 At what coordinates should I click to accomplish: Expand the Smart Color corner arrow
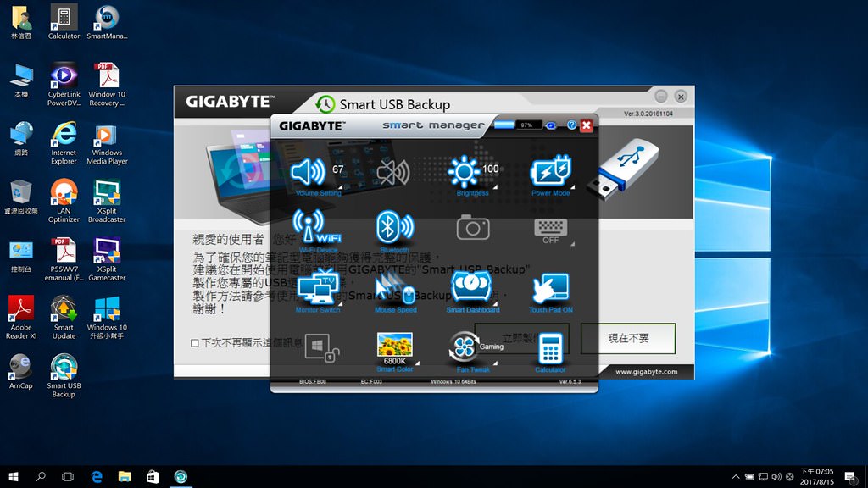click(x=417, y=363)
